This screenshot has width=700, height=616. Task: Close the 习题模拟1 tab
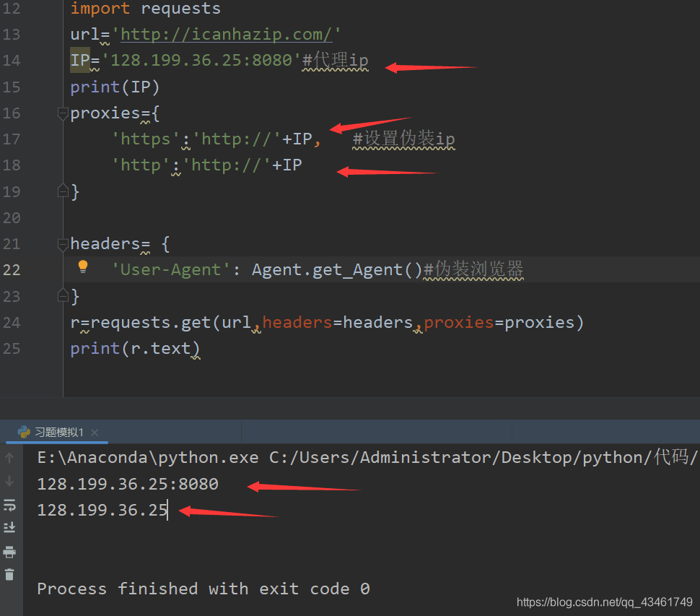(x=94, y=432)
